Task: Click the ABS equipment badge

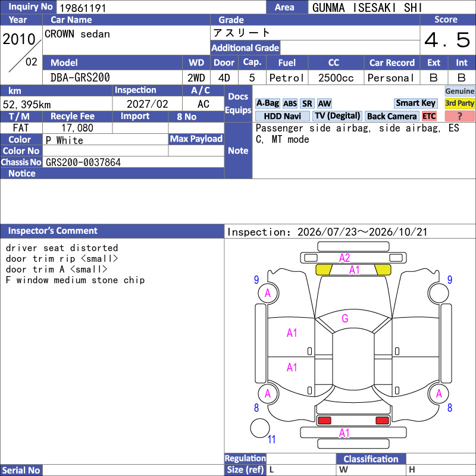Action: [x=290, y=104]
